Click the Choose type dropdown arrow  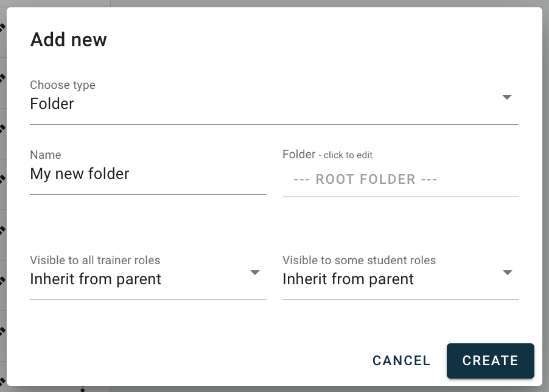tap(506, 97)
